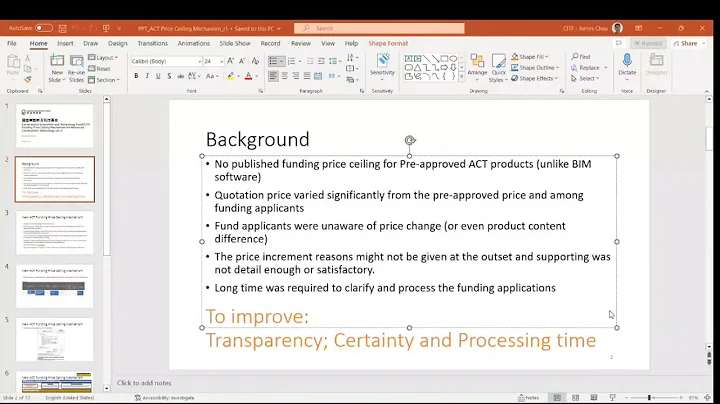Viewport: 720px width, 404px height.
Task: Open the Shape Format tab
Action: click(388, 43)
